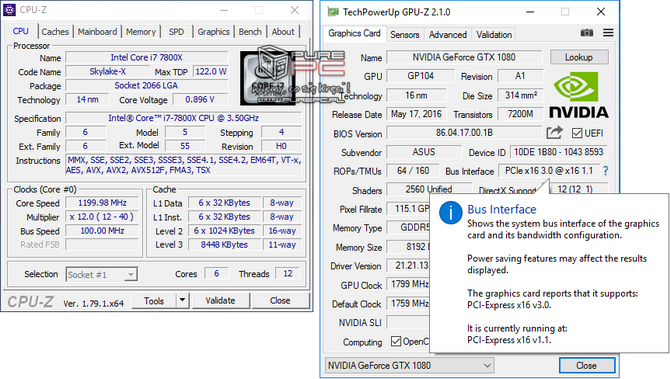
Task: Open the Memory tab in CPU-Z
Action: 141,32
